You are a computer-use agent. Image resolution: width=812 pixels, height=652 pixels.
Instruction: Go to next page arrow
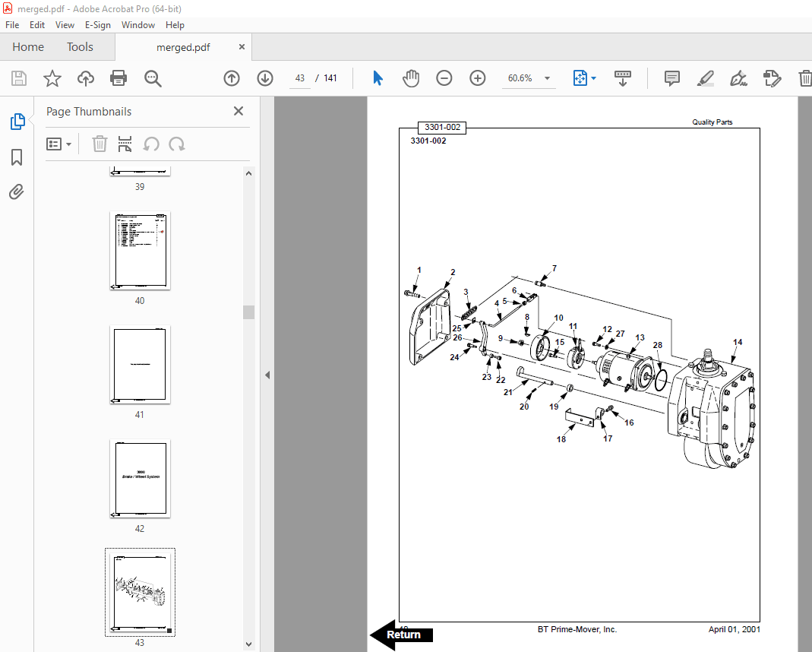[x=264, y=78]
